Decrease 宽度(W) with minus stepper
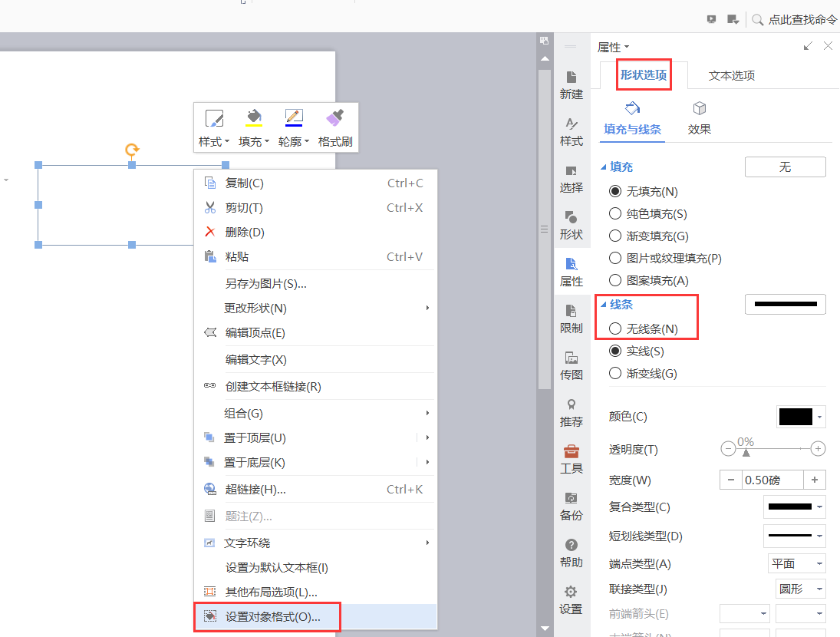 point(731,480)
